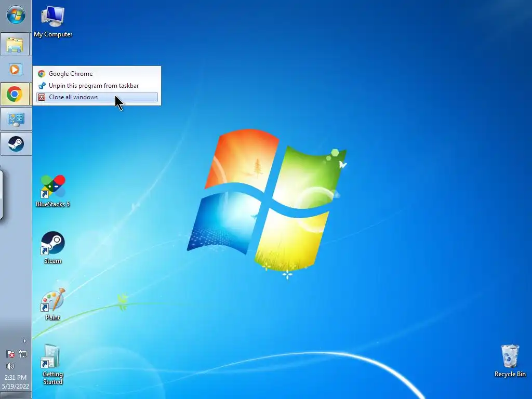The height and width of the screenshot is (399, 532).
Task: Select the Getting Started desktop shortcut
Action: coord(53,365)
